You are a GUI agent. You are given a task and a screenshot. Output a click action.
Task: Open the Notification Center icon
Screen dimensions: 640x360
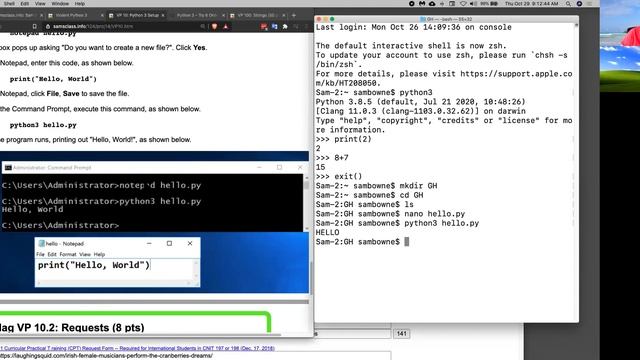coord(590,3)
